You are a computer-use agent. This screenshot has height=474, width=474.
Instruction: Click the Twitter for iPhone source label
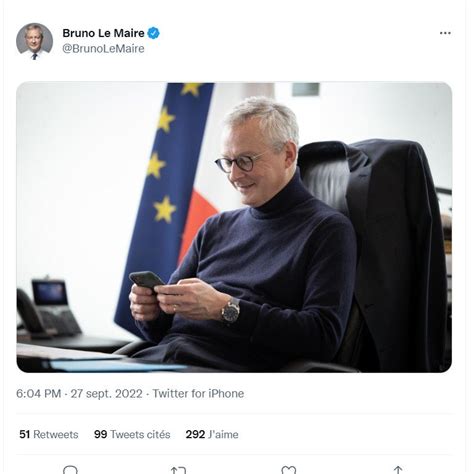[198, 394]
